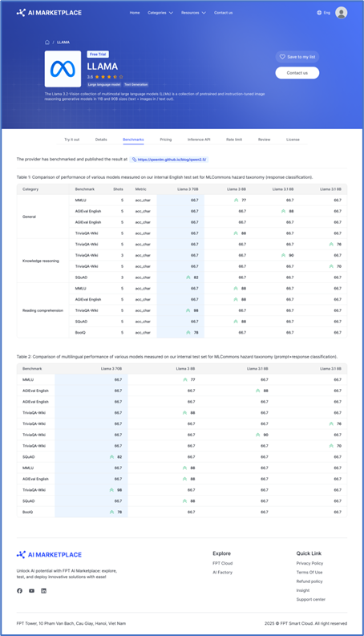This screenshot has height=636, width=364.
Task: Open Refund policy footer link
Action: pos(309,581)
